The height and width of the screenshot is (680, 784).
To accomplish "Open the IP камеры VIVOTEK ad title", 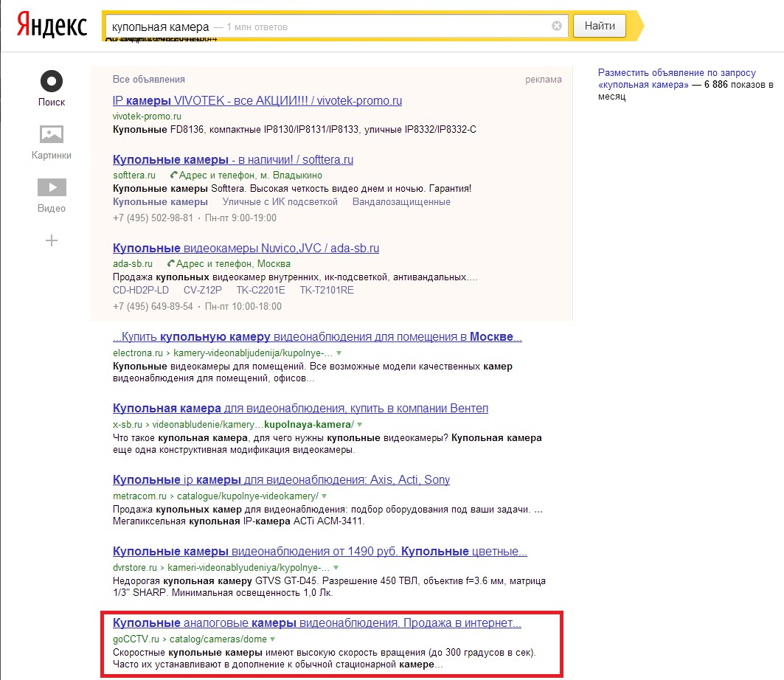I will click(257, 100).
